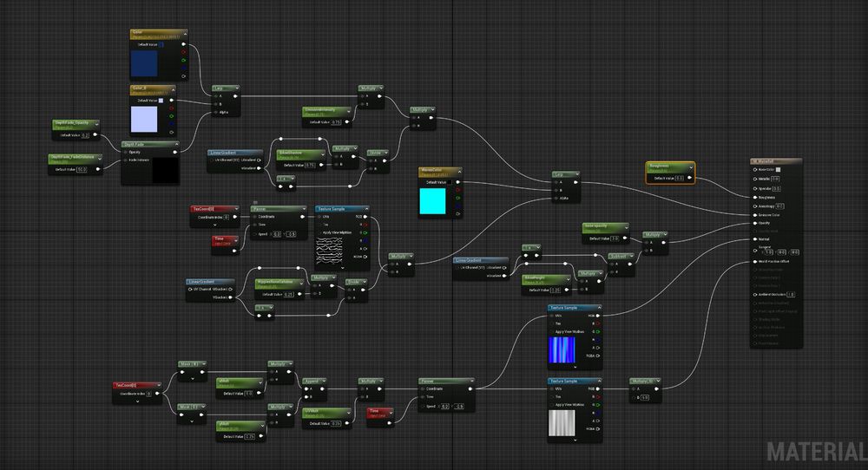Expand the DepthFade_Opacity node chevron
868x470 pixels.
pyautogui.click(x=95, y=124)
